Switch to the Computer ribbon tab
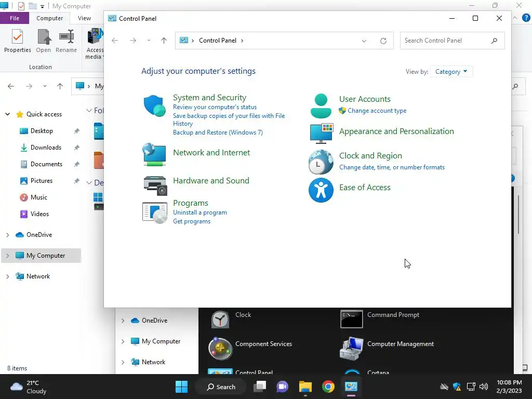Screen dimensions: 532x399 49,18
